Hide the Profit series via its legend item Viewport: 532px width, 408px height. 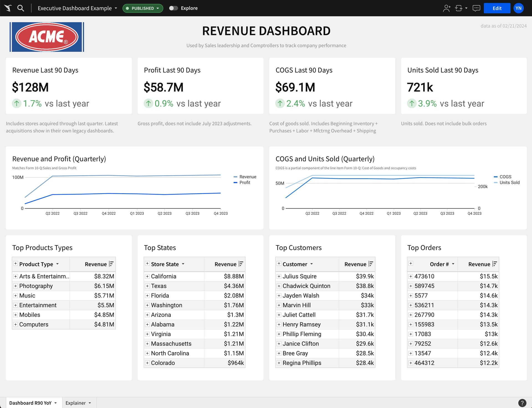tap(245, 182)
